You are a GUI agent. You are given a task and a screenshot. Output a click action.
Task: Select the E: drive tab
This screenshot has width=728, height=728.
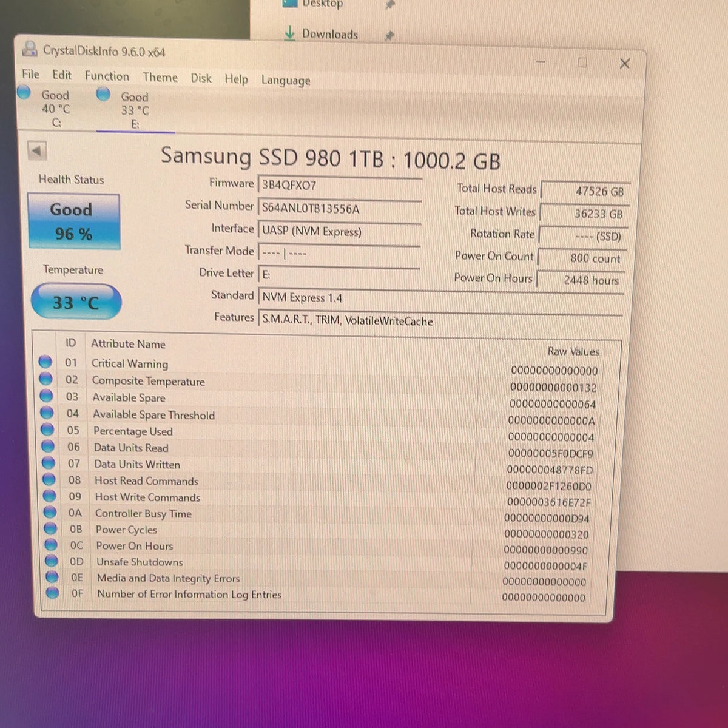pos(135,110)
